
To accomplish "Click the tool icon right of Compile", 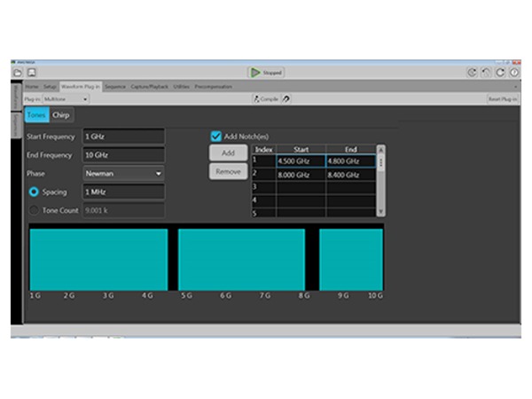I will pos(286,99).
